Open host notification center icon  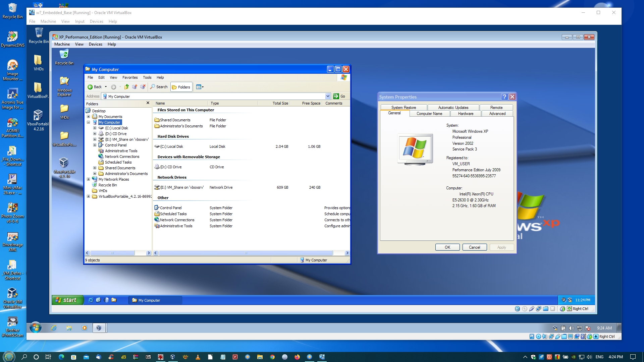(633, 357)
